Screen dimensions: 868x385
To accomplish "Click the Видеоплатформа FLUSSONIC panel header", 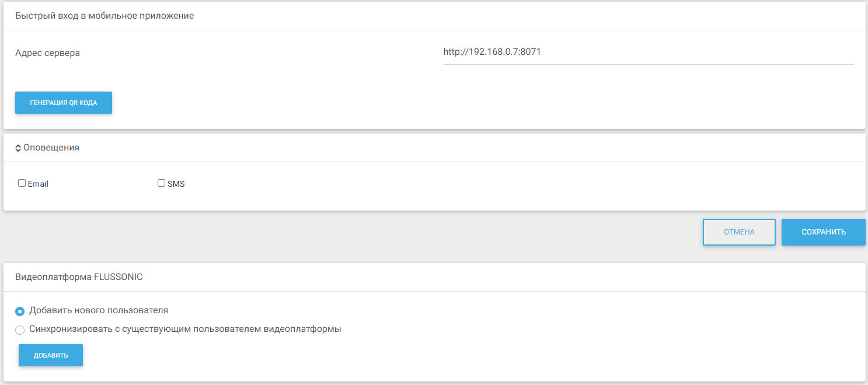I will point(79,277).
